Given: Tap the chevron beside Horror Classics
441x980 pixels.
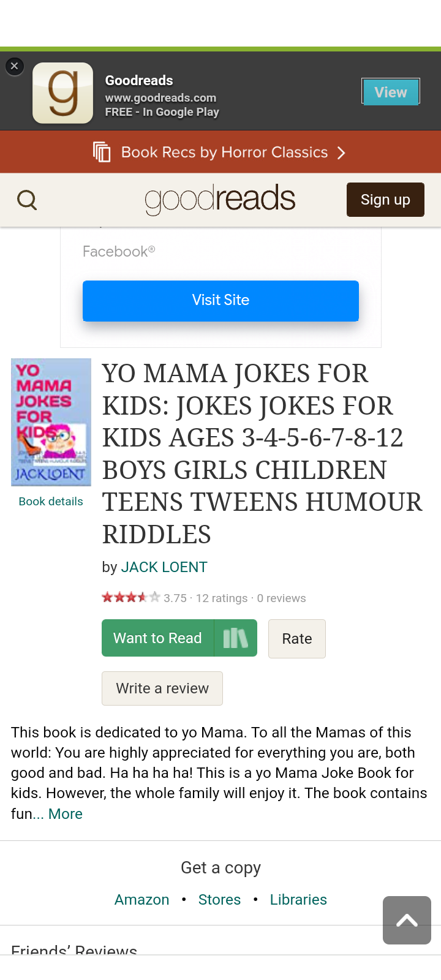Looking at the screenshot, I should 342,153.
